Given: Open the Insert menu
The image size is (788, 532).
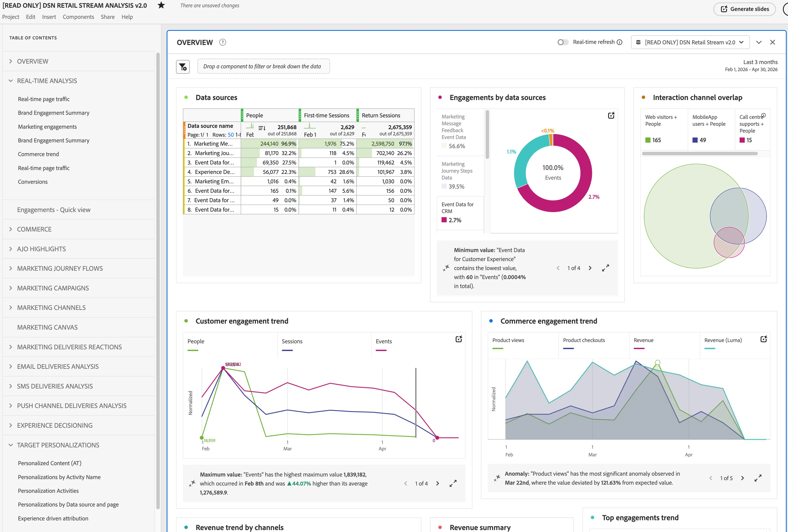Looking at the screenshot, I should (49, 17).
